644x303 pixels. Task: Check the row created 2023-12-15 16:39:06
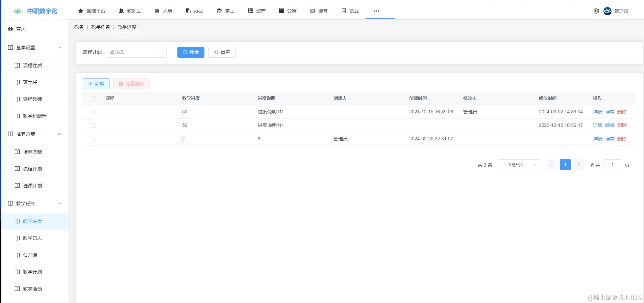click(x=92, y=112)
